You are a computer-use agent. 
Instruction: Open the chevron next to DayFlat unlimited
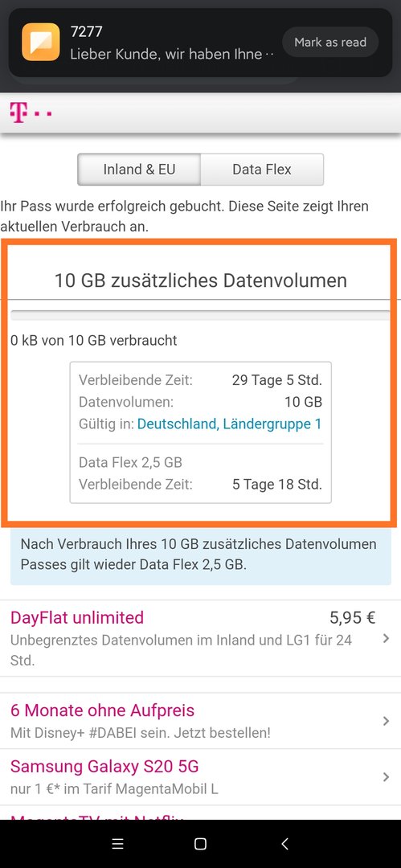point(386,639)
